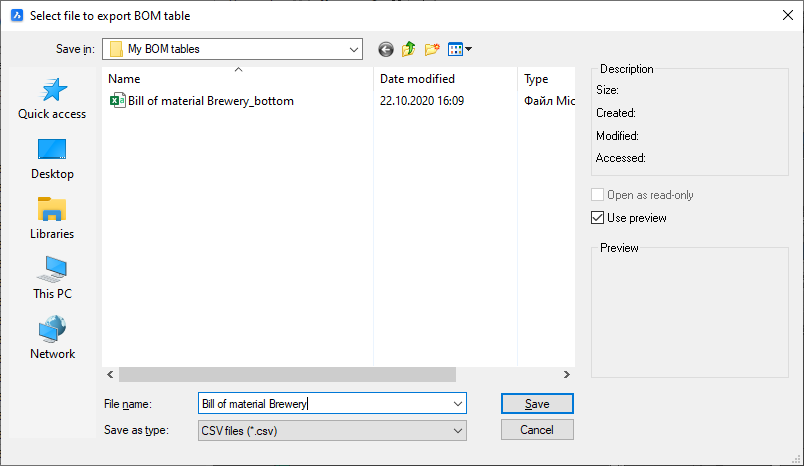Viewport: 804px width, 466px height.
Task: Open Libraries in sidebar
Action: [x=52, y=219]
